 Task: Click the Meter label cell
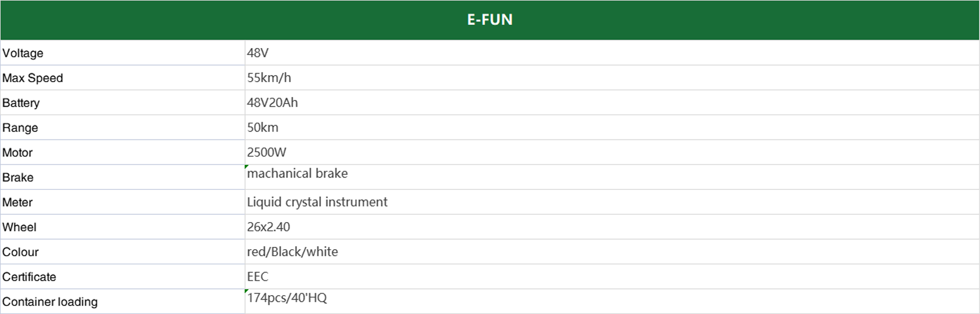point(122,202)
